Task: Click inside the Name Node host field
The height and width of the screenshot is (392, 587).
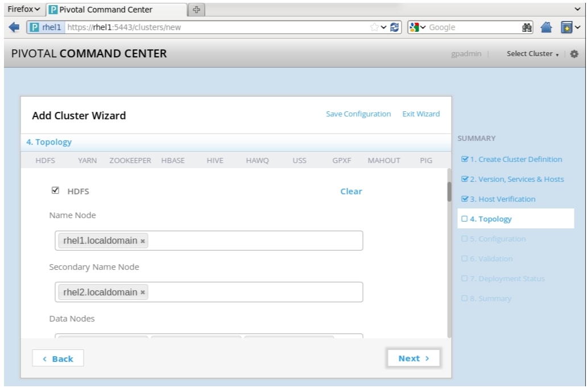Action: click(209, 240)
